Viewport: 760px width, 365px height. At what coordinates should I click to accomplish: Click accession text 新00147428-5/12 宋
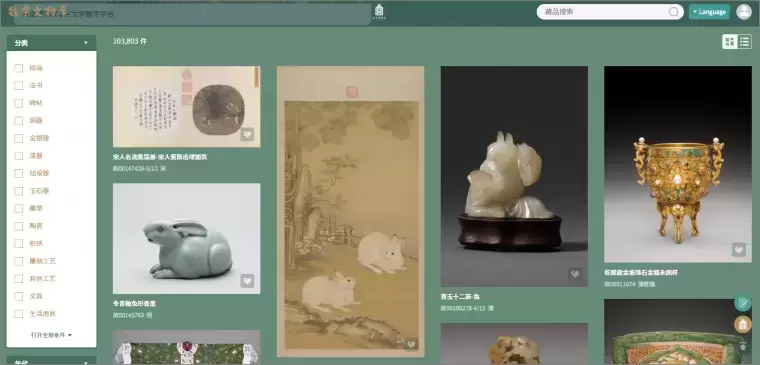click(140, 169)
